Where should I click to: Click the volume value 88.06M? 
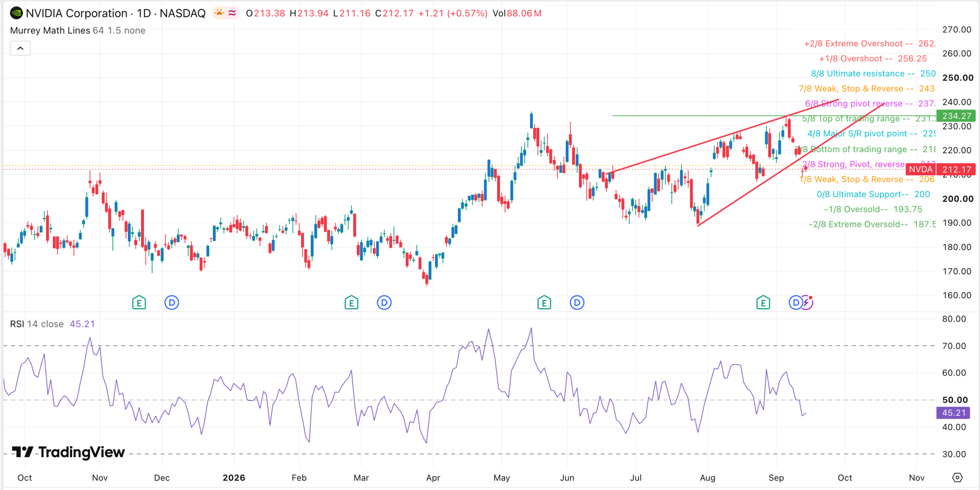pyautogui.click(x=524, y=13)
